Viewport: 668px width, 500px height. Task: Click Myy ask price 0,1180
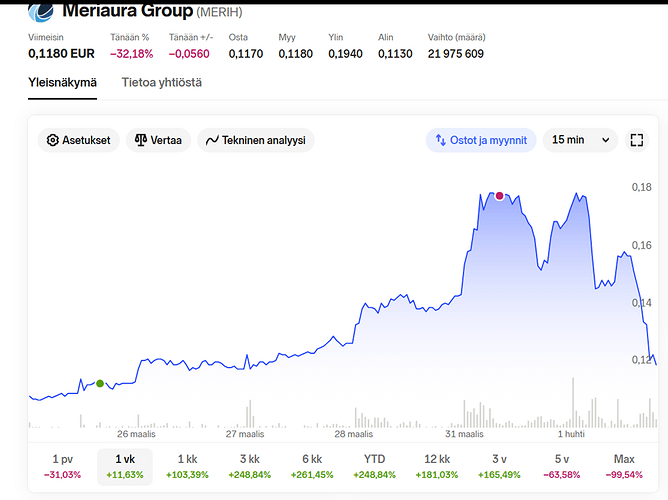[296, 54]
